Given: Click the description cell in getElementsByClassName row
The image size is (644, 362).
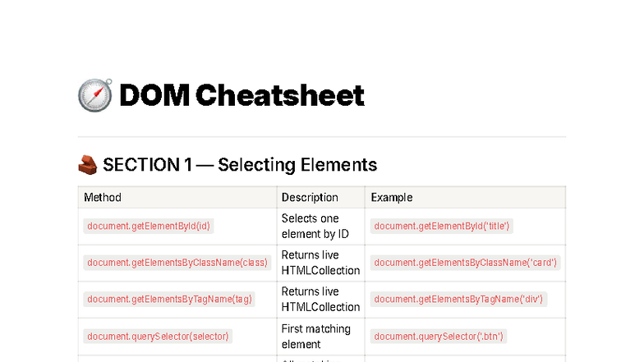Looking at the screenshot, I should (x=320, y=263).
